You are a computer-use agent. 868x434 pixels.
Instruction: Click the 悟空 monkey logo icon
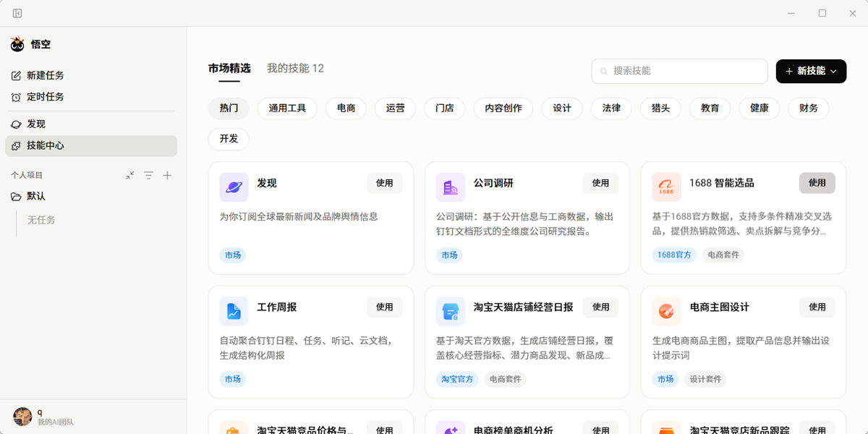pyautogui.click(x=17, y=45)
